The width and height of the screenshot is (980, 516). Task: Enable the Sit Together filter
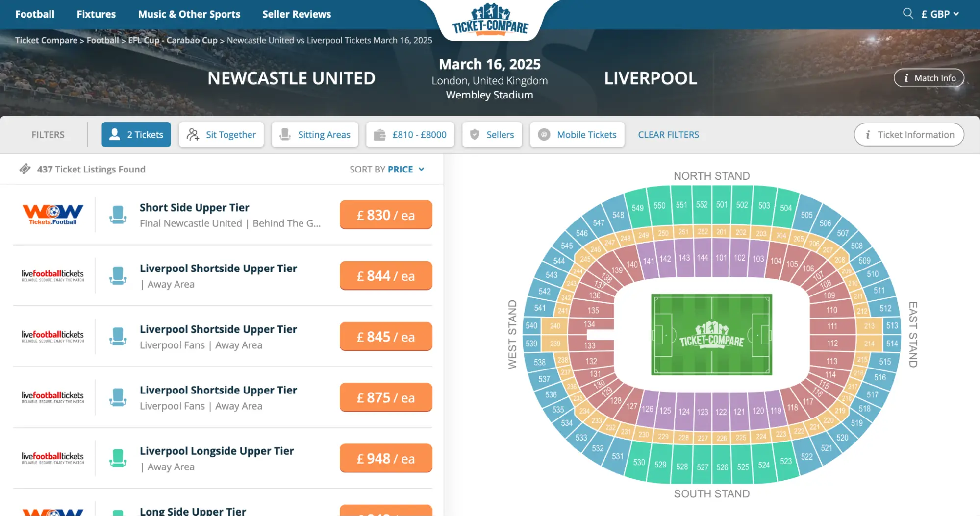(221, 134)
